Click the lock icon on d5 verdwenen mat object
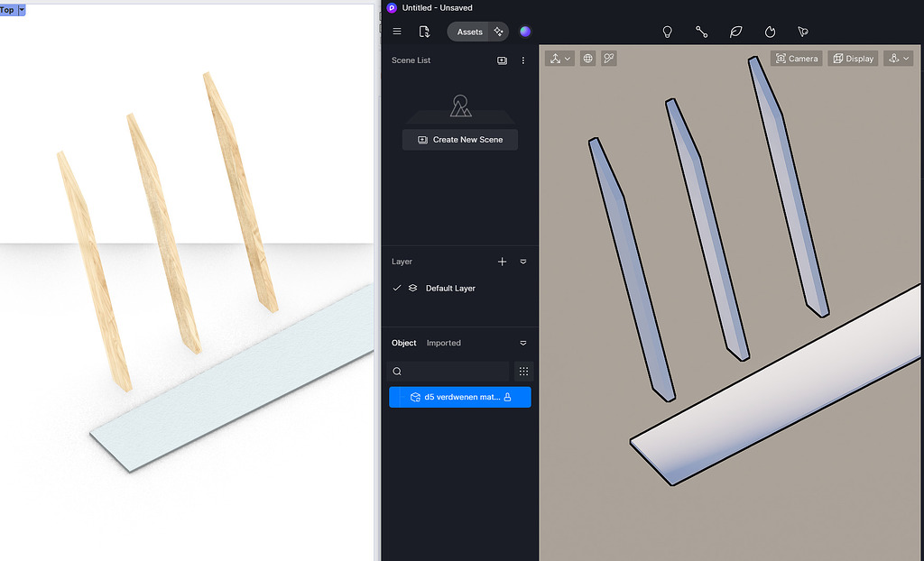 pos(508,397)
